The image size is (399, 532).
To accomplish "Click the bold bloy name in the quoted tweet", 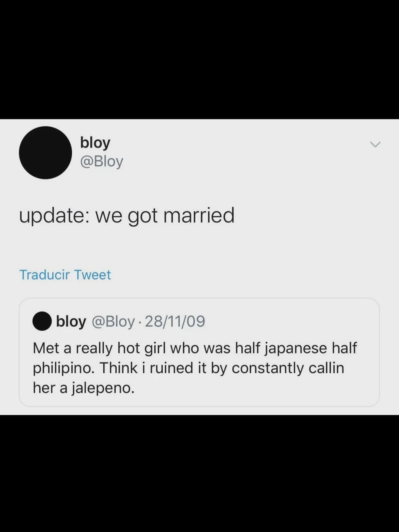I will (x=71, y=321).
